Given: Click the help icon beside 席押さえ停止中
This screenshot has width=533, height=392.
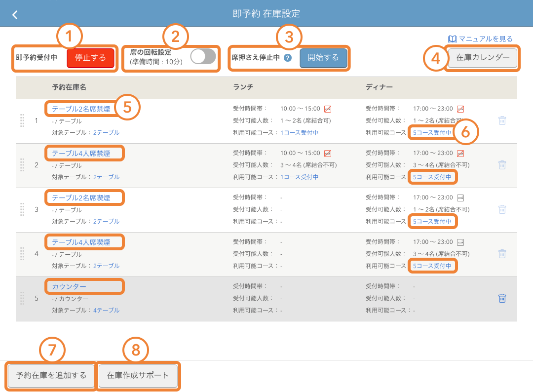Looking at the screenshot, I should click(288, 58).
